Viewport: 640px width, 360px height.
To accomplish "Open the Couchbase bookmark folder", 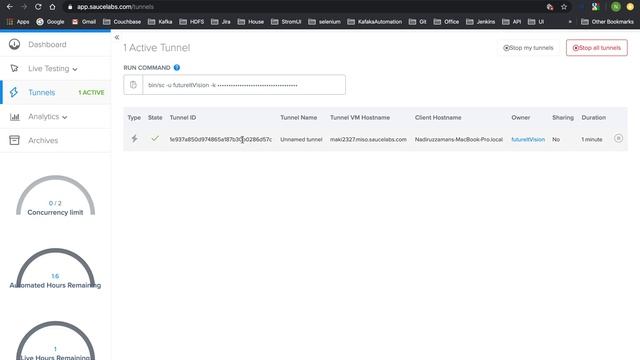I will pyautogui.click(x=122, y=22).
